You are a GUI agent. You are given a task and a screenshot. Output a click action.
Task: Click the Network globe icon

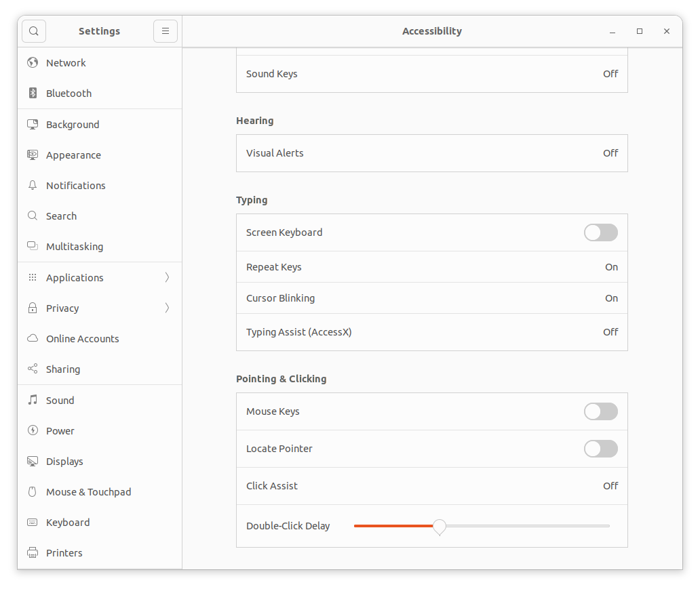(33, 62)
